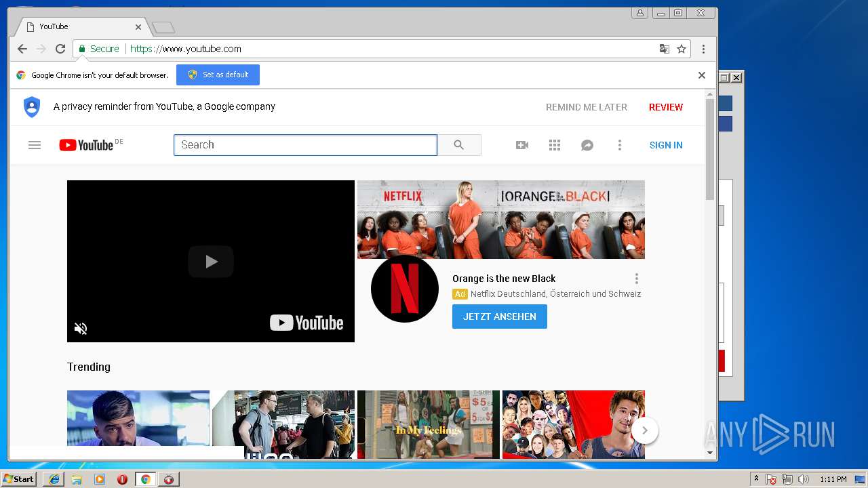The image size is (868, 488).
Task: Show hidden system tray icons
Action: click(756, 479)
